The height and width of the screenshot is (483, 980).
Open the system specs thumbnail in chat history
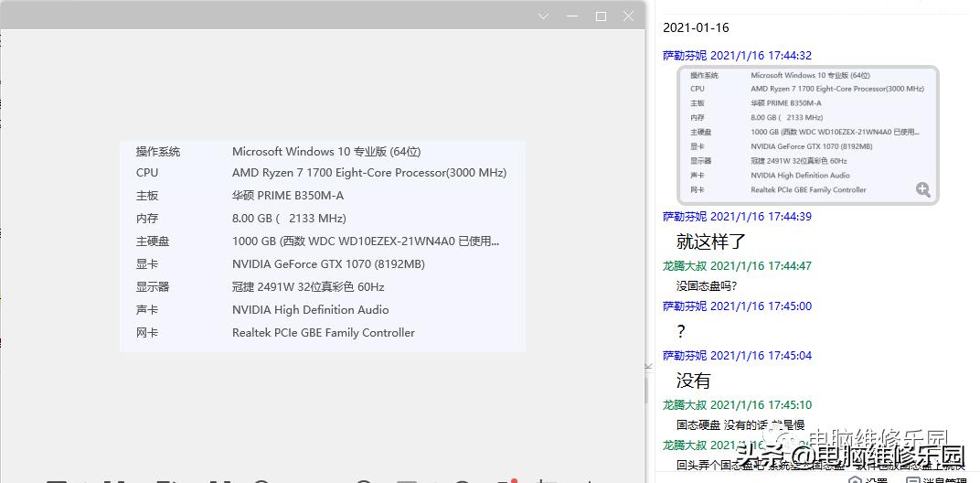[808, 135]
